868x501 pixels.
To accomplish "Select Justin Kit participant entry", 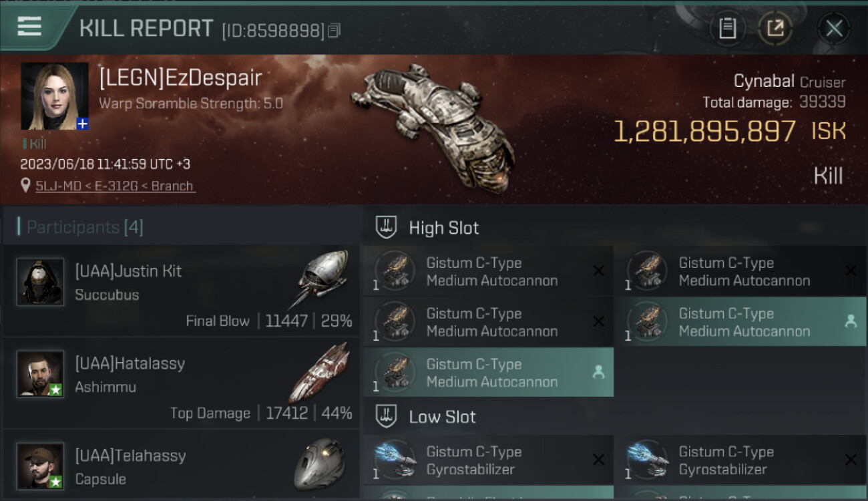I will coord(181,291).
